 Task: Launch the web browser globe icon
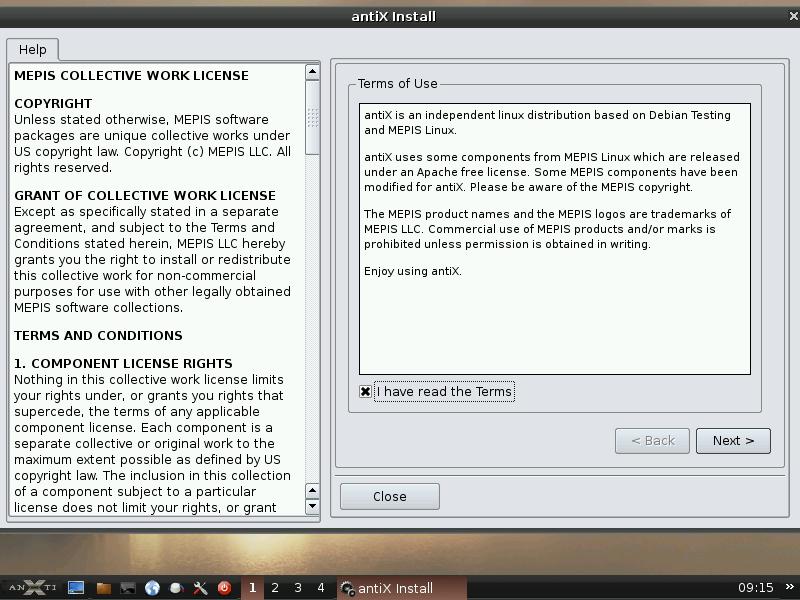(152, 588)
